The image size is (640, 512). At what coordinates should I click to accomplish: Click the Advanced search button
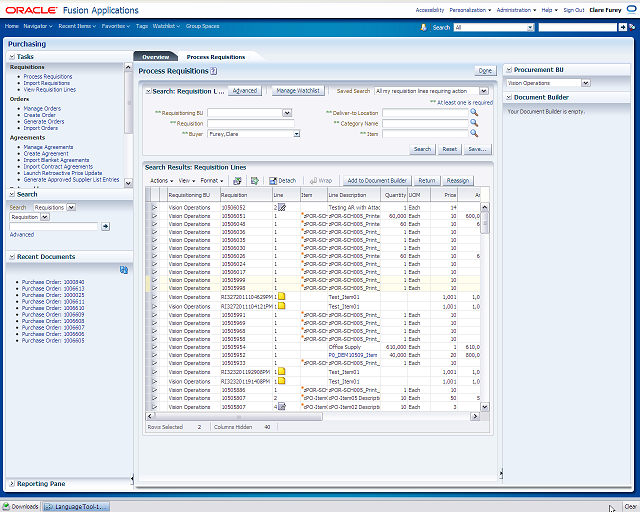[244, 91]
